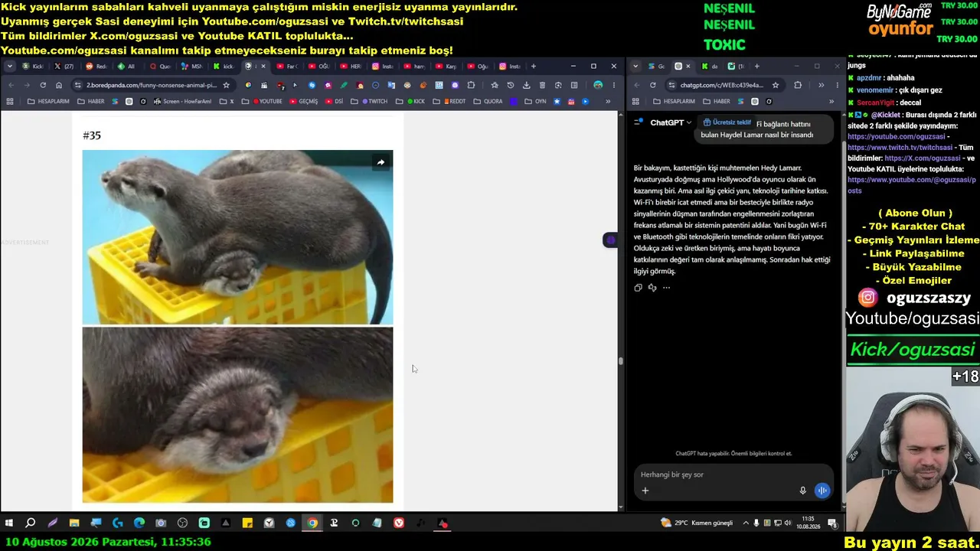
Task: Open REDDIT bookmark folder
Action: pyautogui.click(x=449, y=101)
